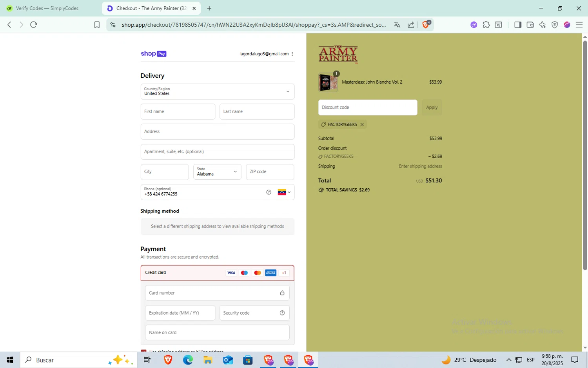Click the City field
The width and height of the screenshot is (588, 368).
(x=165, y=172)
